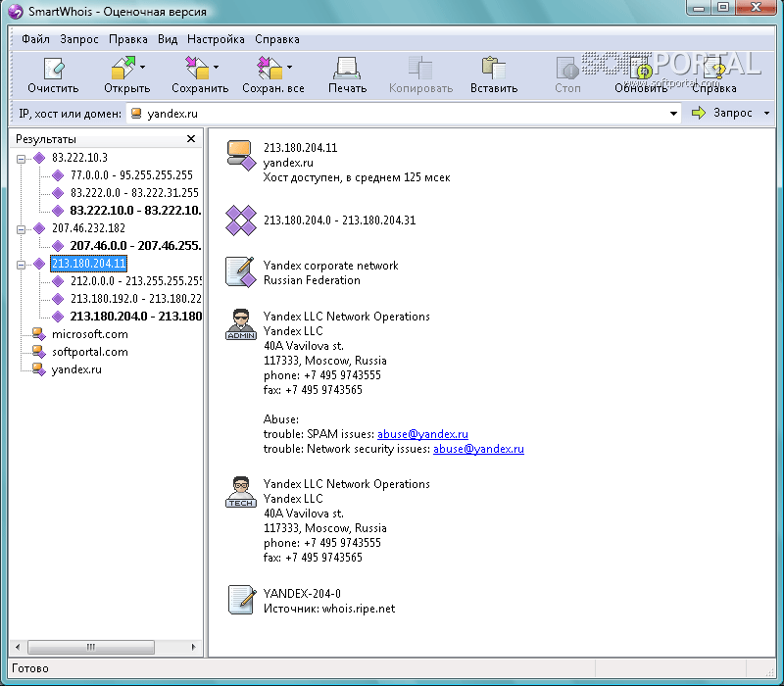Open the Файл menu
The height and width of the screenshot is (686, 784).
pos(35,39)
